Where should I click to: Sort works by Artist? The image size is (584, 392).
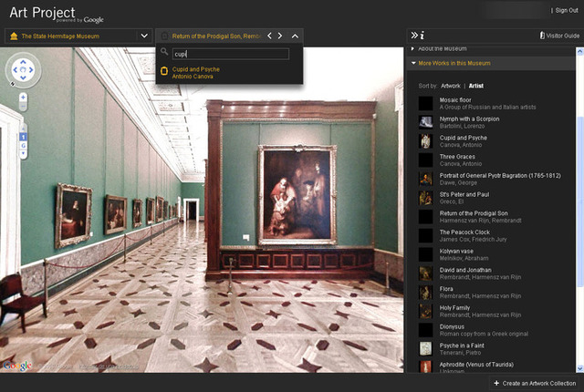tap(476, 86)
